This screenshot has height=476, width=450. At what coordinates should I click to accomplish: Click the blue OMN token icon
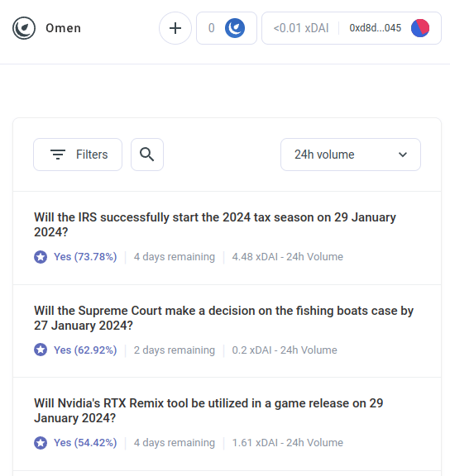pyautogui.click(x=235, y=28)
